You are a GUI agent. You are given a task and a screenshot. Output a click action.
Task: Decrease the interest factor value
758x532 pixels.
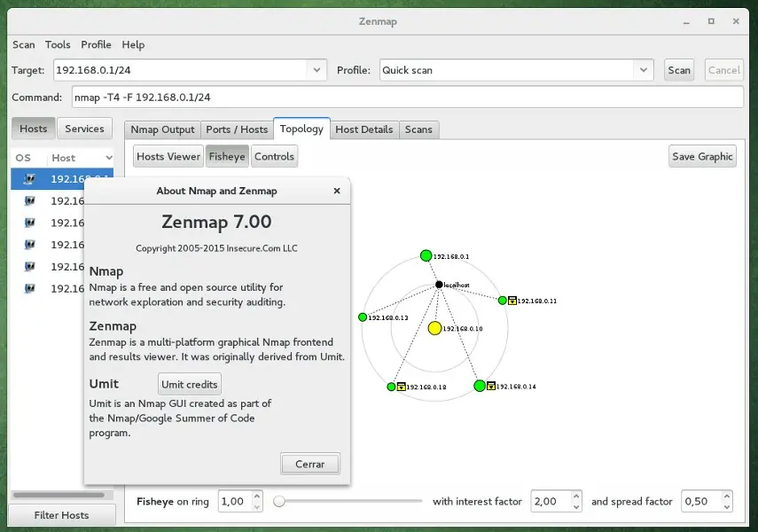click(576, 507)
